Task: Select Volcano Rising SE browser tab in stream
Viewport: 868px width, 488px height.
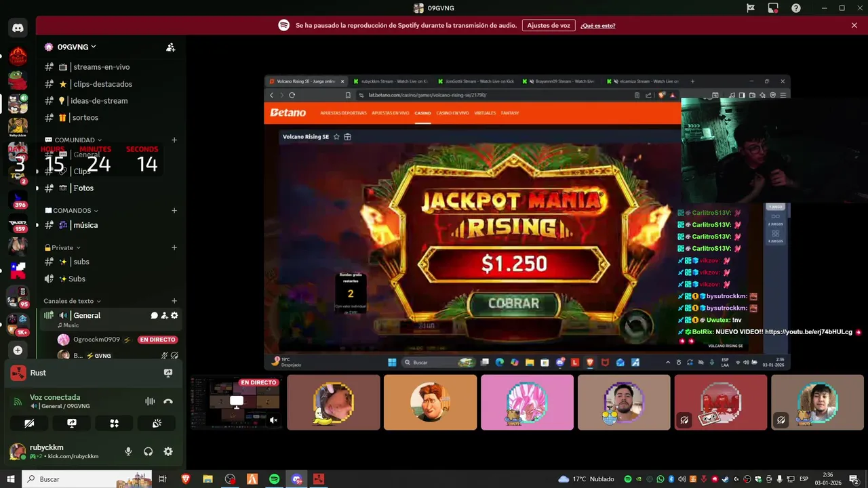Action: (x=307, y=81)
